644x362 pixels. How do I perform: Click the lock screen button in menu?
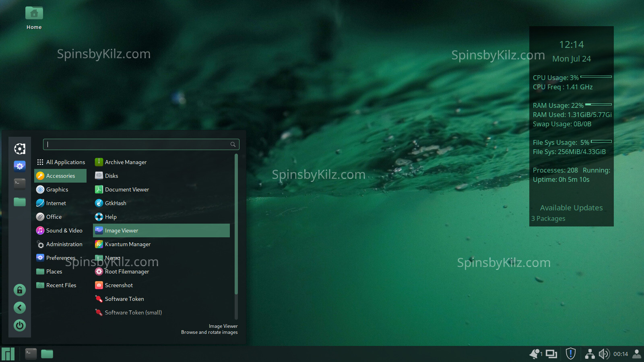(x=20, y=290)
